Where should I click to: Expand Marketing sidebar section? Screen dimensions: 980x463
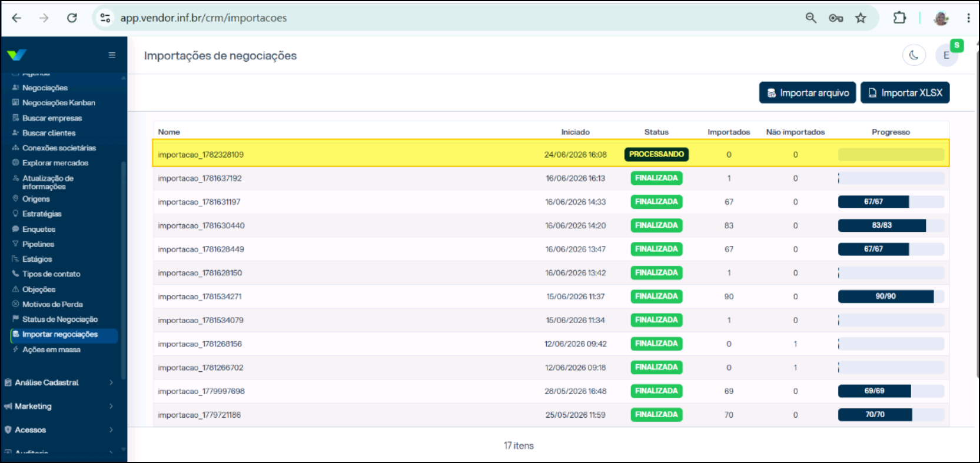(59, 406)
